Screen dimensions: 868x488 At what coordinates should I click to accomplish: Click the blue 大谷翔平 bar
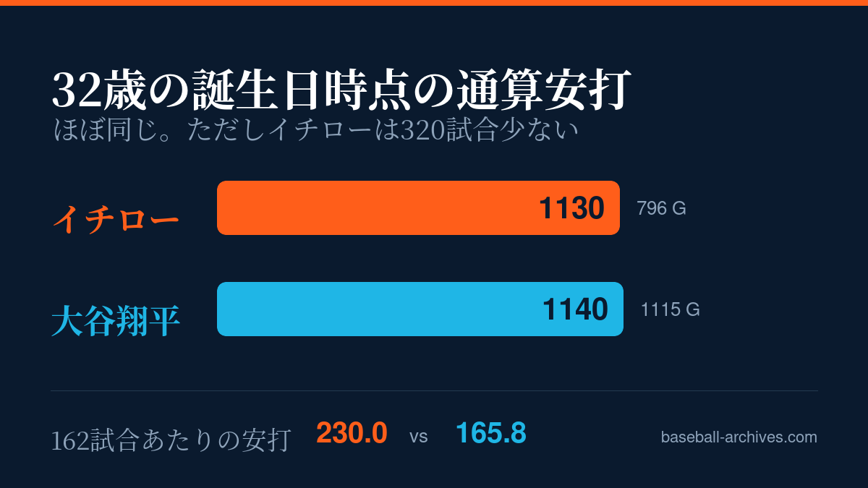[420, 309]
